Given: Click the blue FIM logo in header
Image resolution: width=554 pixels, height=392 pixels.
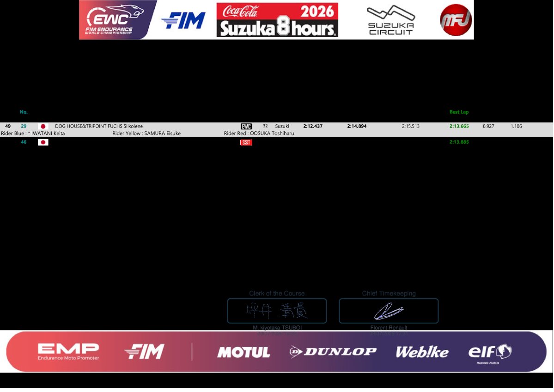Looking at the screenshot, I should point(183,20).
